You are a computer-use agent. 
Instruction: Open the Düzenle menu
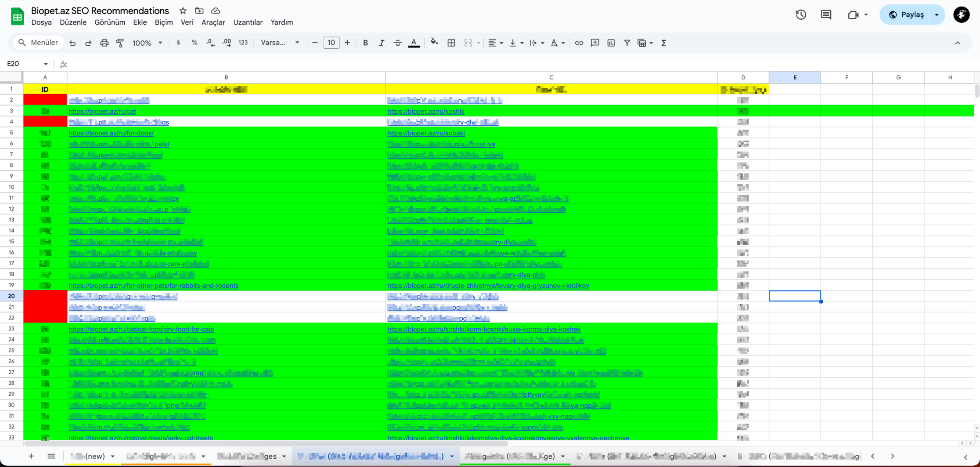[73, 22]
